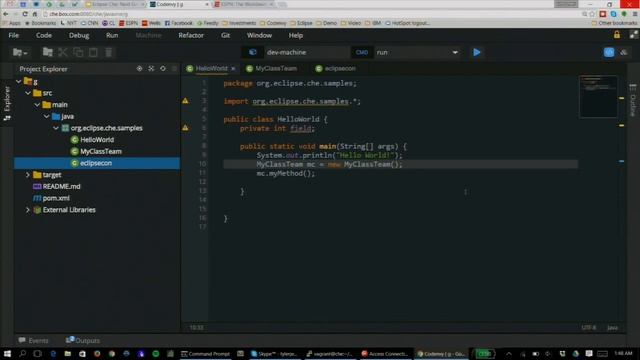Click the delete trash toolbar icon
The image size is (640, 360).
[x=109, y=52]
